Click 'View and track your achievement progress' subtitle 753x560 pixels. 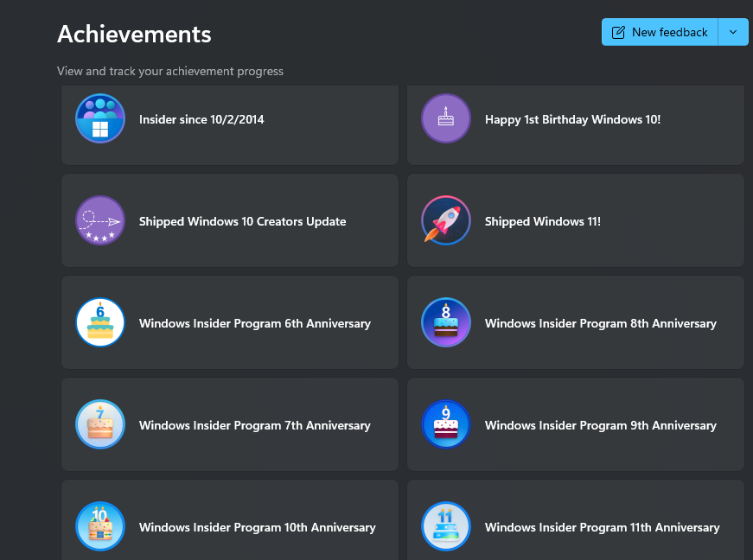click(x=170, y=71)
